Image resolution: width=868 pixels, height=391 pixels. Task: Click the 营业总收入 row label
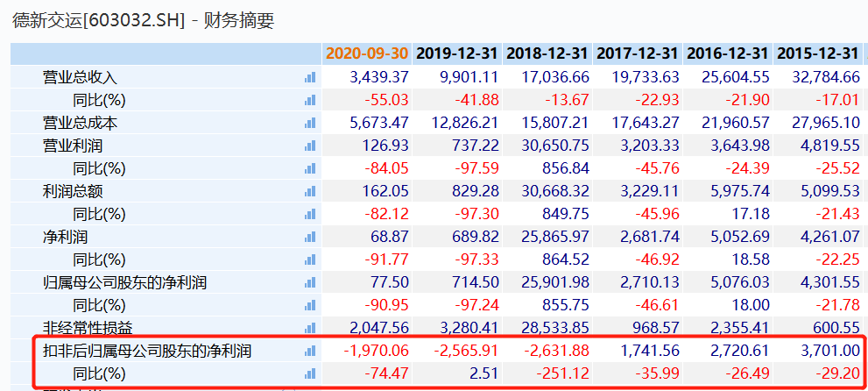(80, 77)
